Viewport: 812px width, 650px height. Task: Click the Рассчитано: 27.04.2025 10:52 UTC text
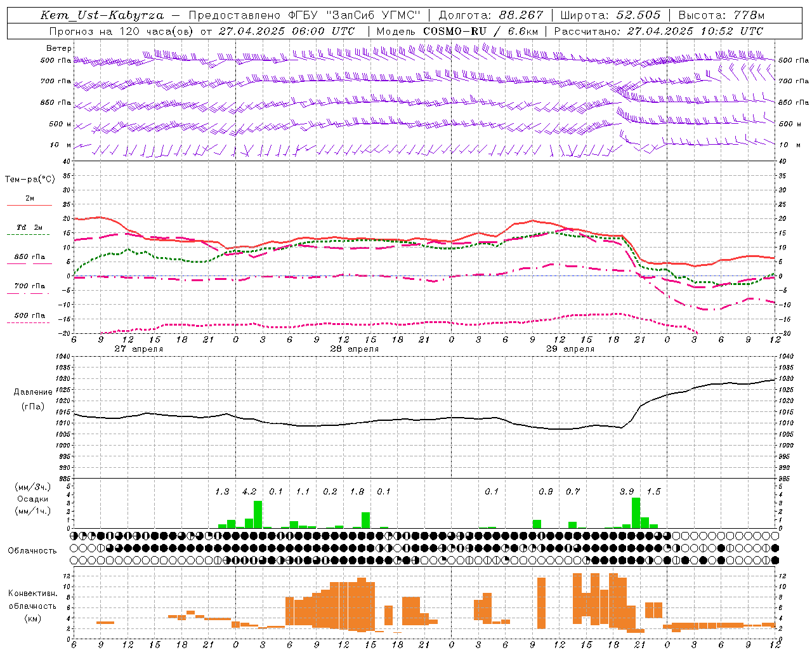tap(658, 31)
